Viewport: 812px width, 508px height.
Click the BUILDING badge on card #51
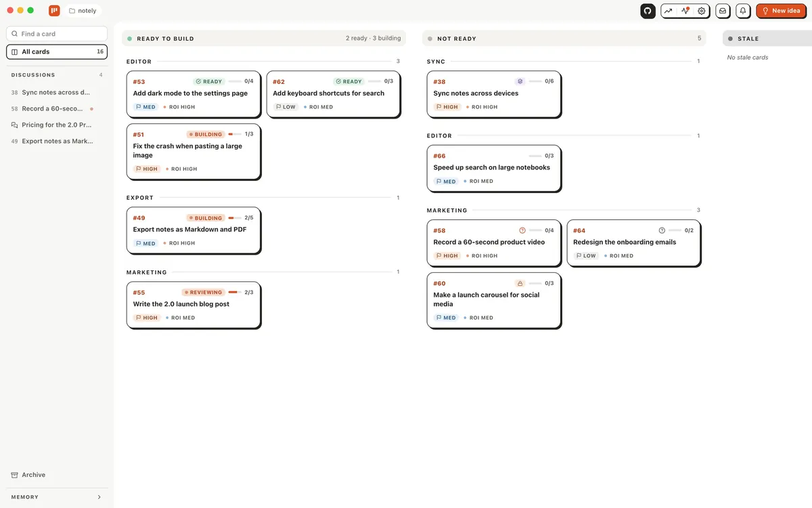click(x=206, y=134)
